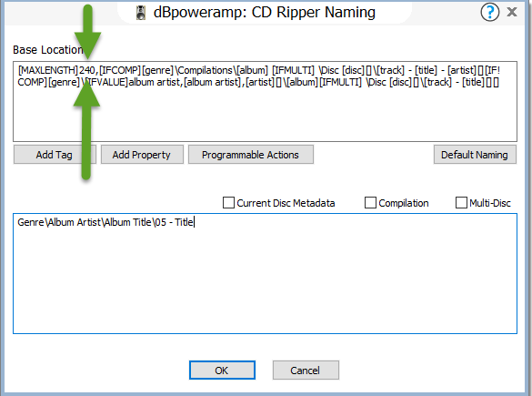Open the help question mark icon
This screenshot has width=532, height=396.
tap(489, 12)
